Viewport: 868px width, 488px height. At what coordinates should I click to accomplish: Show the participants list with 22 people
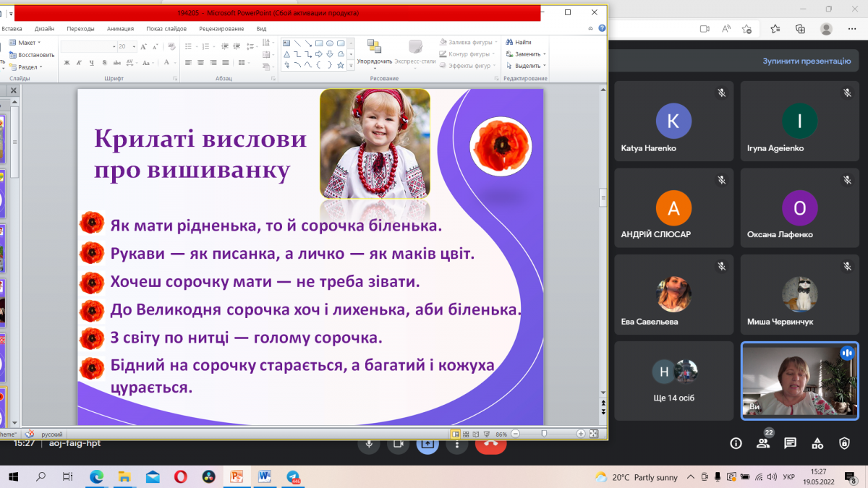763,443
